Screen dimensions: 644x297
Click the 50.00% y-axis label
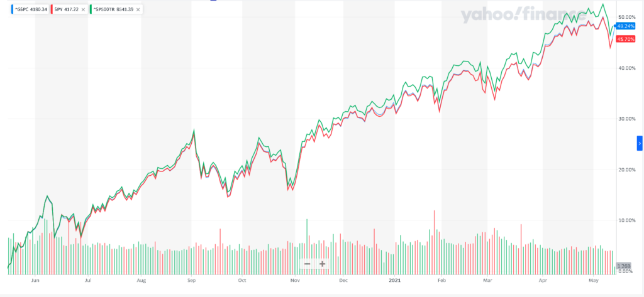coord(626,17)
